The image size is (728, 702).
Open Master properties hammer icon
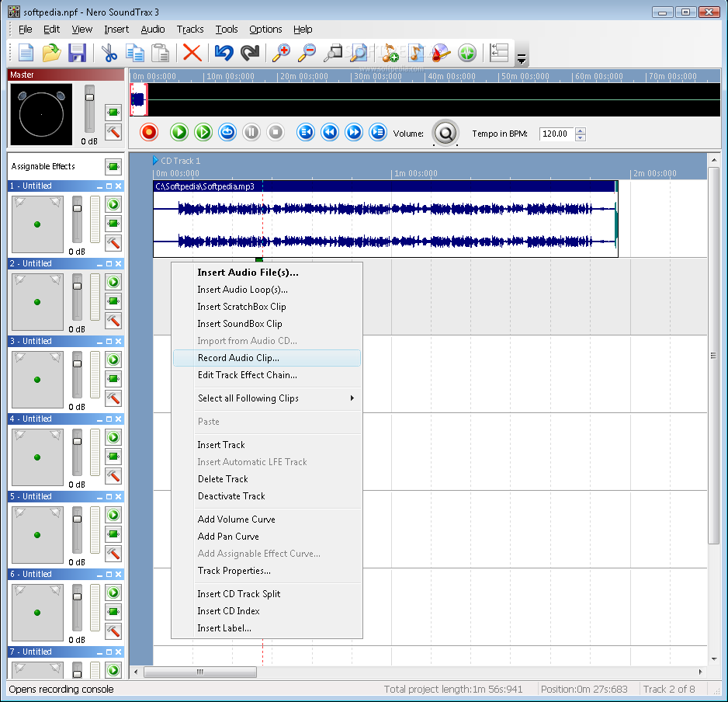pos(113,131)
